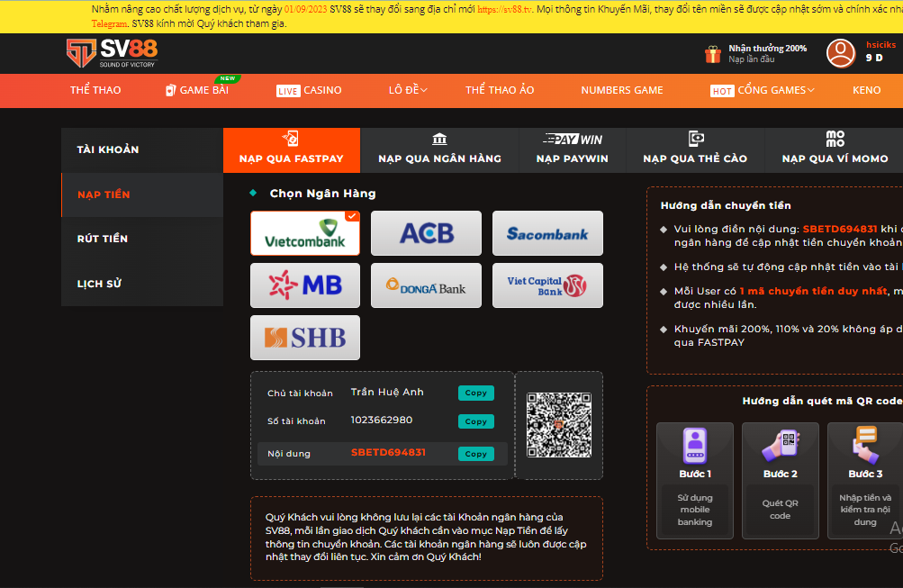
Task: Click the bank building icon
Action: coord(439,139)
